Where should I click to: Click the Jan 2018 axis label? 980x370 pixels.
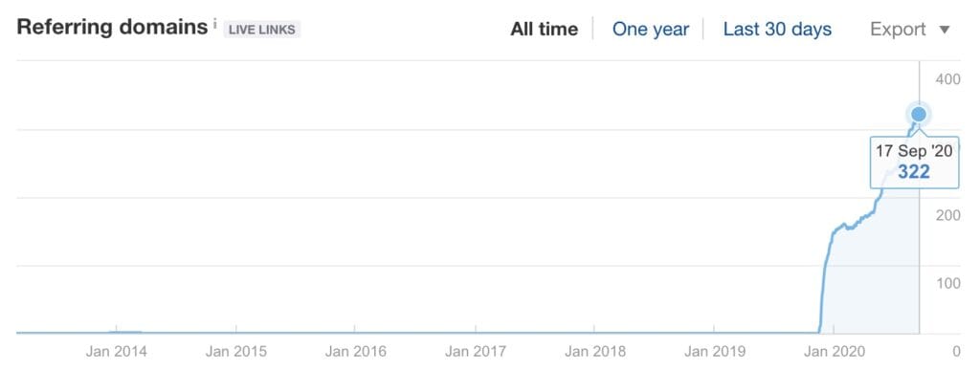[x=595, y=351]
